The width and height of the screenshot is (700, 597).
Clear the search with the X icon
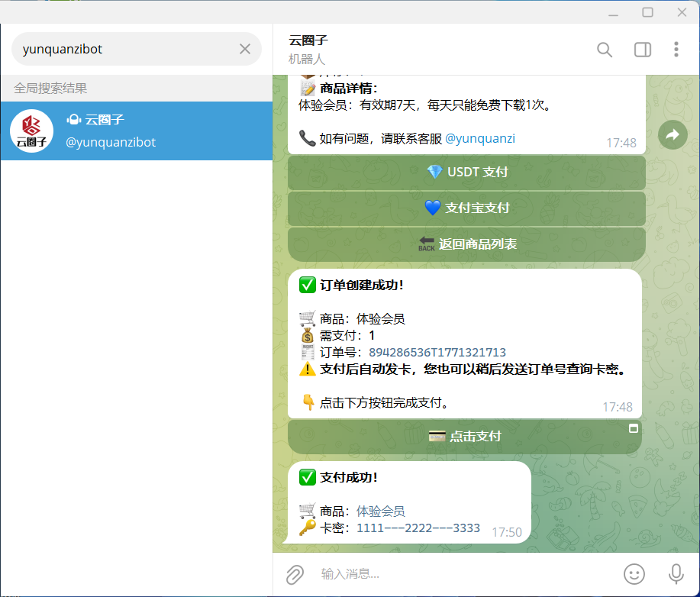coord(245,48)
